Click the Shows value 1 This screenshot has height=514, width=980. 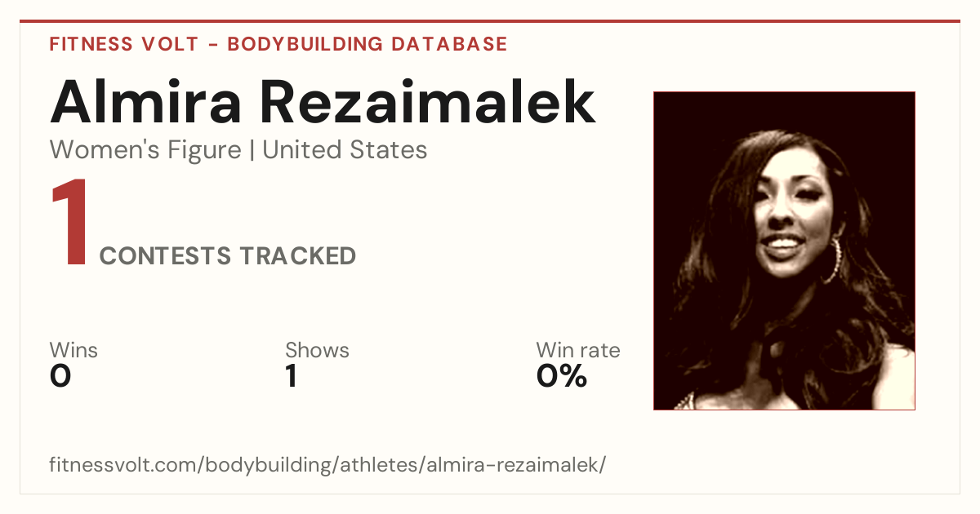pyautogui.click(x=291, y=376)
